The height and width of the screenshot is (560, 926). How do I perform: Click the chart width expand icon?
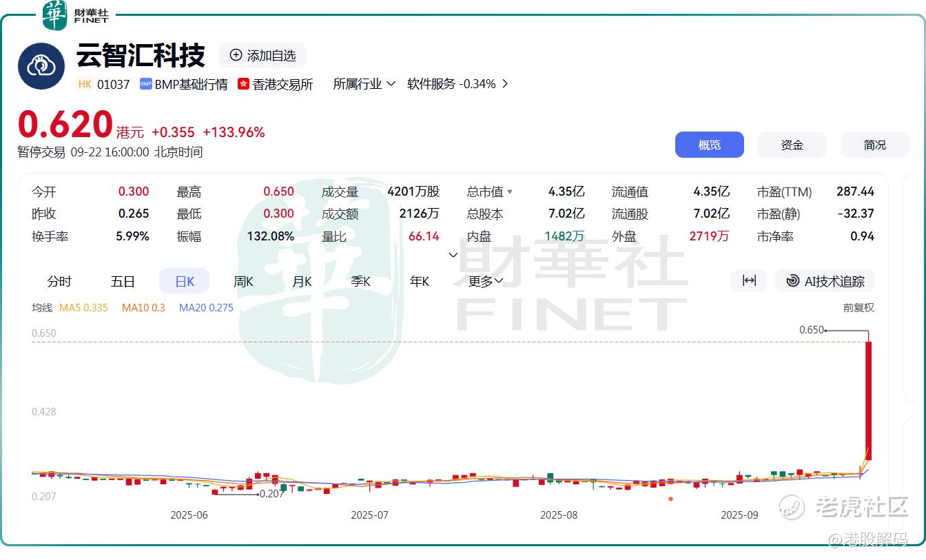(749, 280)
